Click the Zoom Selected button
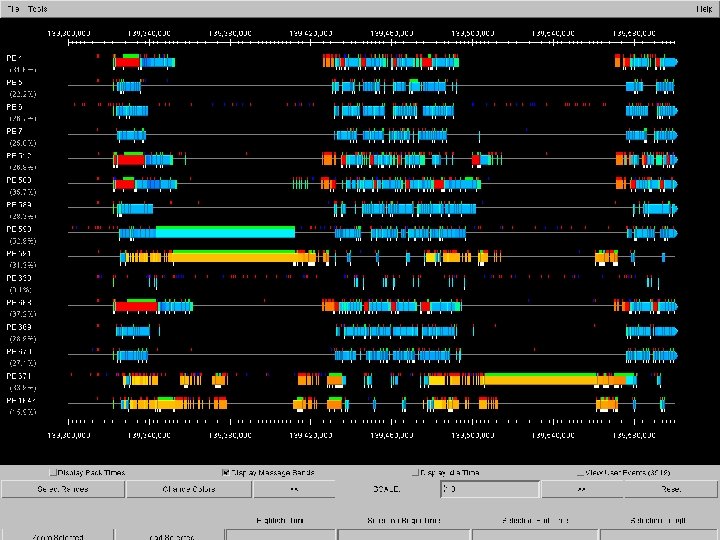The height and width of the screenshot is (540, 720). [57, 535]
